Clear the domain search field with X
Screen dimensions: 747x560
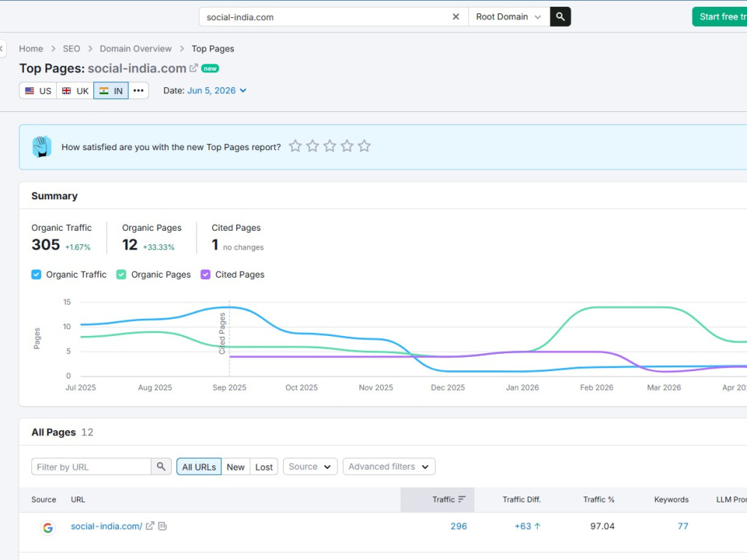[456, 16]
